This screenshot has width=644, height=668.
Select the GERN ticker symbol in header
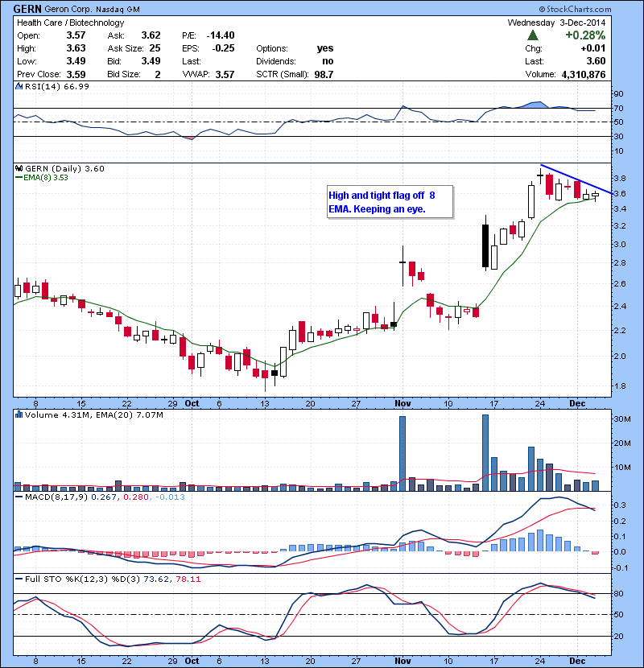point(27,9)
